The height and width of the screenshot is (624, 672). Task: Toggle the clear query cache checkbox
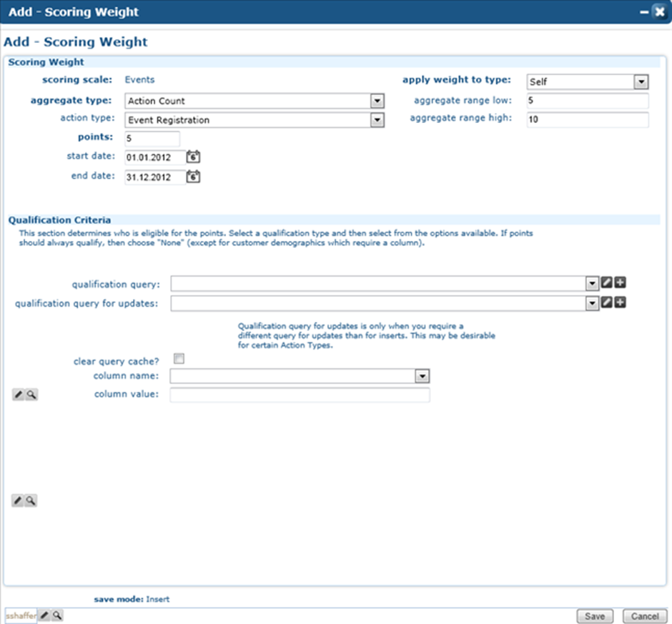click(x=179, y=358)
